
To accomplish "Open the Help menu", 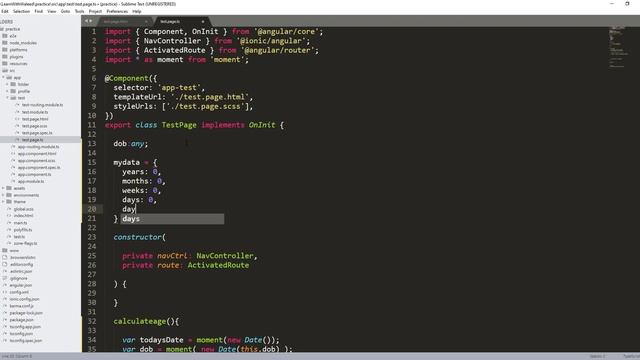I will click(137, 11).
